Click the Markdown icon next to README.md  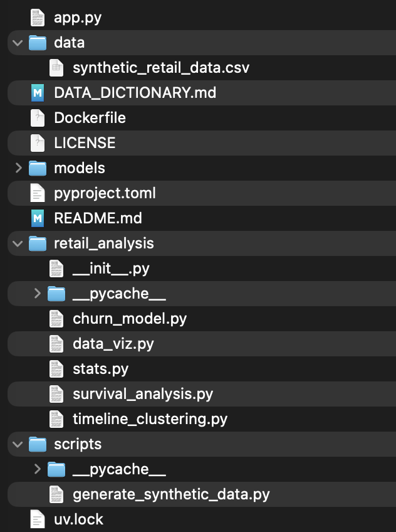pos(38,218)
